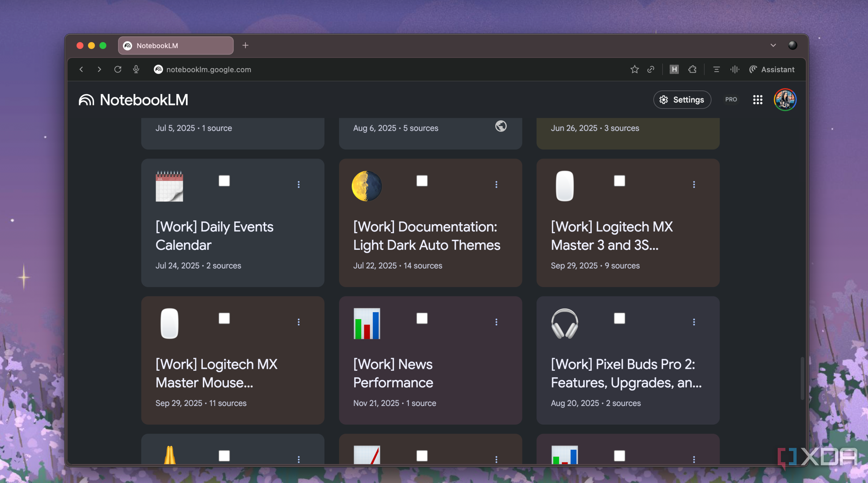The height and width of the screenshot is (483, 868).
Task: Bookmark page with star icon
Action: click(x=634, y=69)
